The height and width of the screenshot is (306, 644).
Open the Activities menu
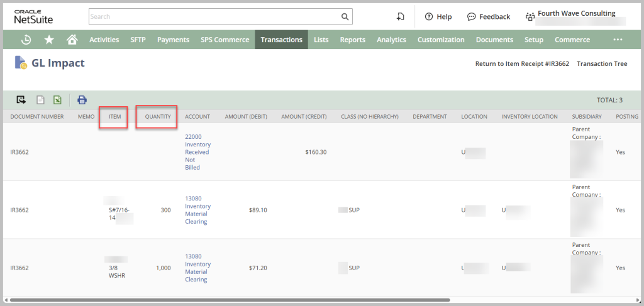tap(104, 40)
